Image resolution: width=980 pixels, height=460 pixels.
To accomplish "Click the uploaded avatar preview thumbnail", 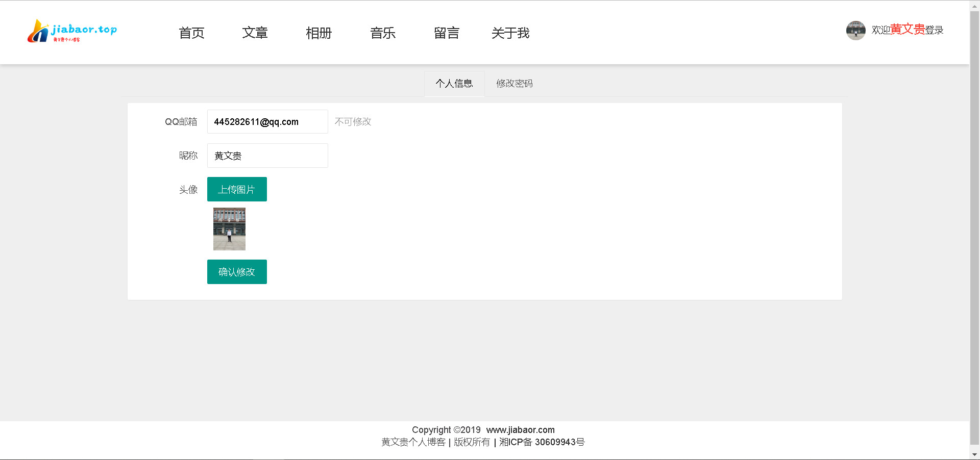I will tap(229, 229).
